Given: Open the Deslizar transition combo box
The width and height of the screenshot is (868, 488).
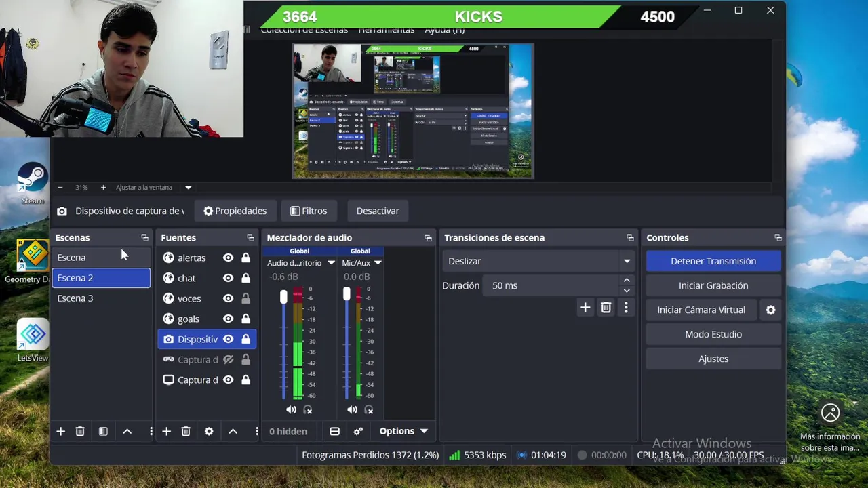Looking at the screenshot, I should tap(540, 261).
